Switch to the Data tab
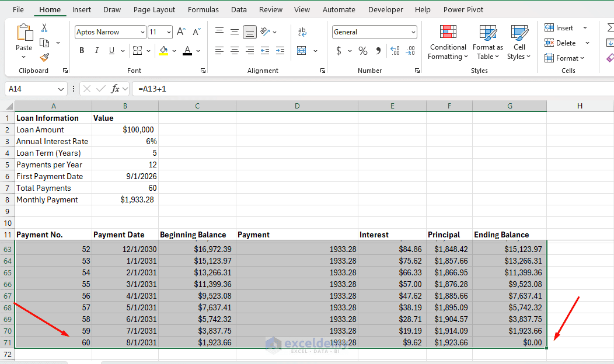Image resolution: width=614 pixels, height=364 pixels. click(x=239, y=10)
